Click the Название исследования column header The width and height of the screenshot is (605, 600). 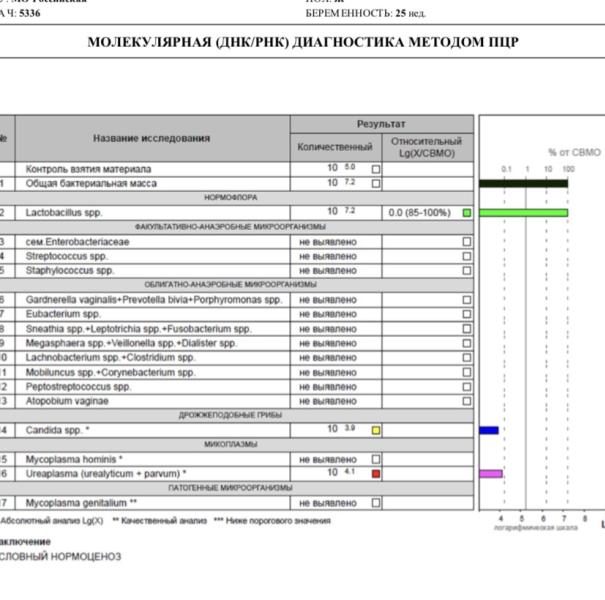(152, 139)
